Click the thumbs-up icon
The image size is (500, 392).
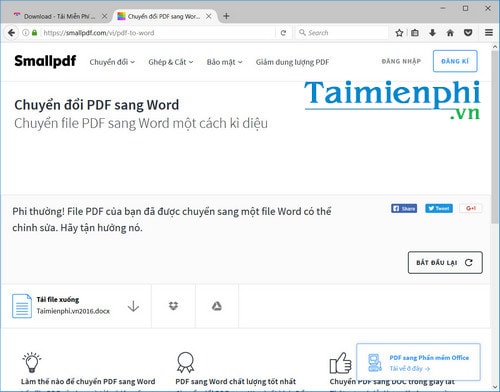(x=340, y=363)
